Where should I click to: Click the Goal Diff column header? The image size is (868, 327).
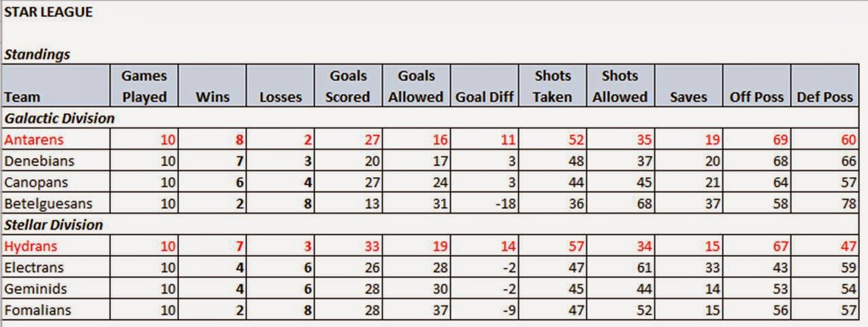pos(484,86)
